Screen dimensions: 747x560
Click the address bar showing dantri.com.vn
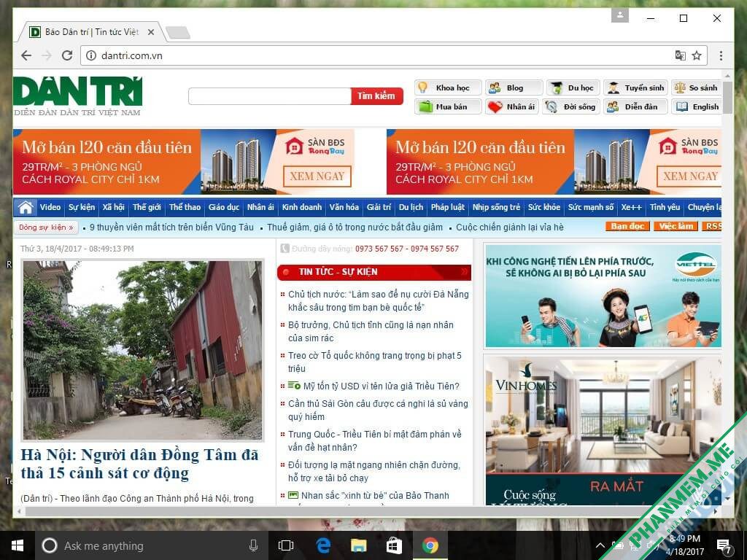coord(393,55)
